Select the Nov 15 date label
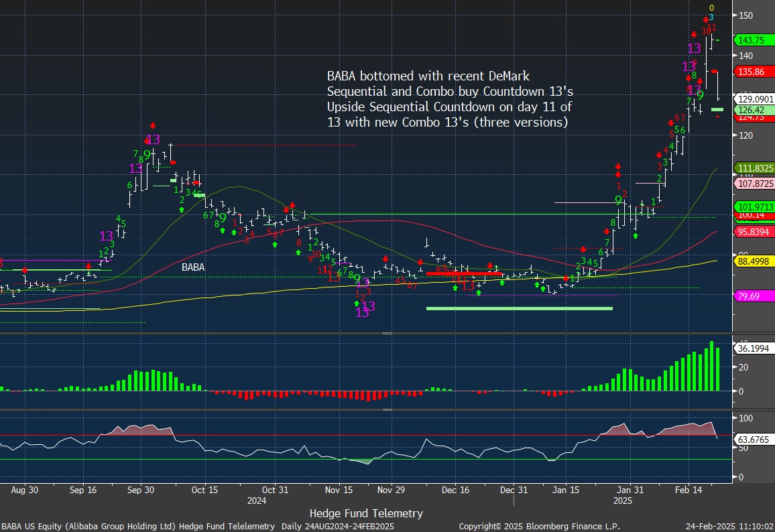Viewport: 775px width, 532px height. 339,490
